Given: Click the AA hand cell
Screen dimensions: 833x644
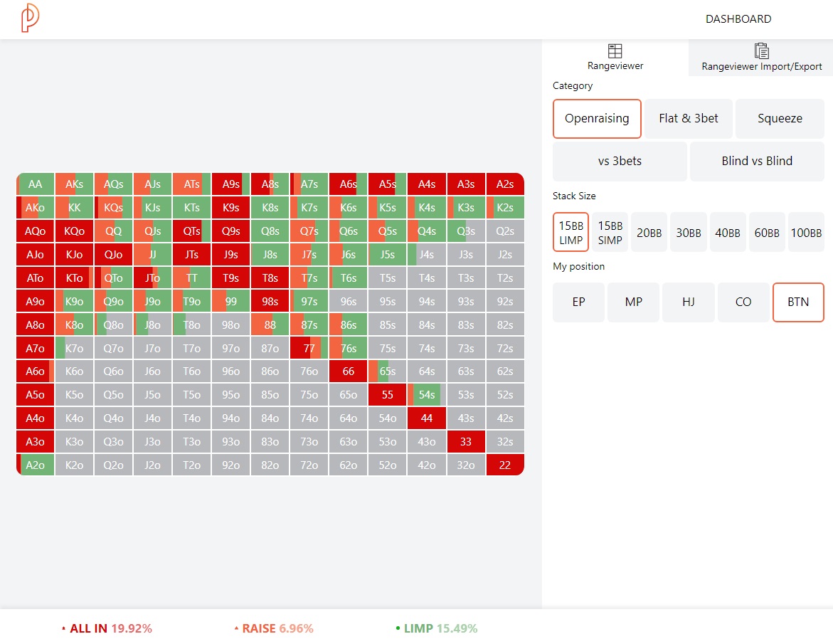Looking at the screenshot, I should tap(35, 184).
